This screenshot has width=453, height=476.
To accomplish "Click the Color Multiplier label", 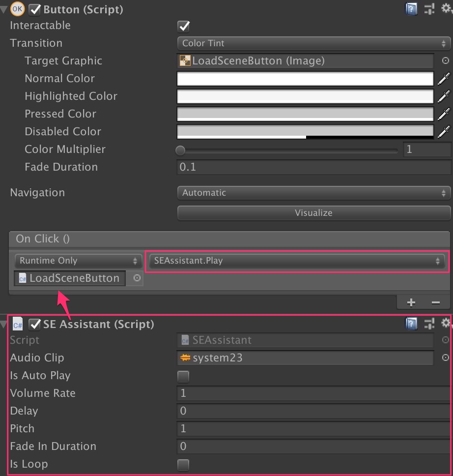I will pos(65,149).
